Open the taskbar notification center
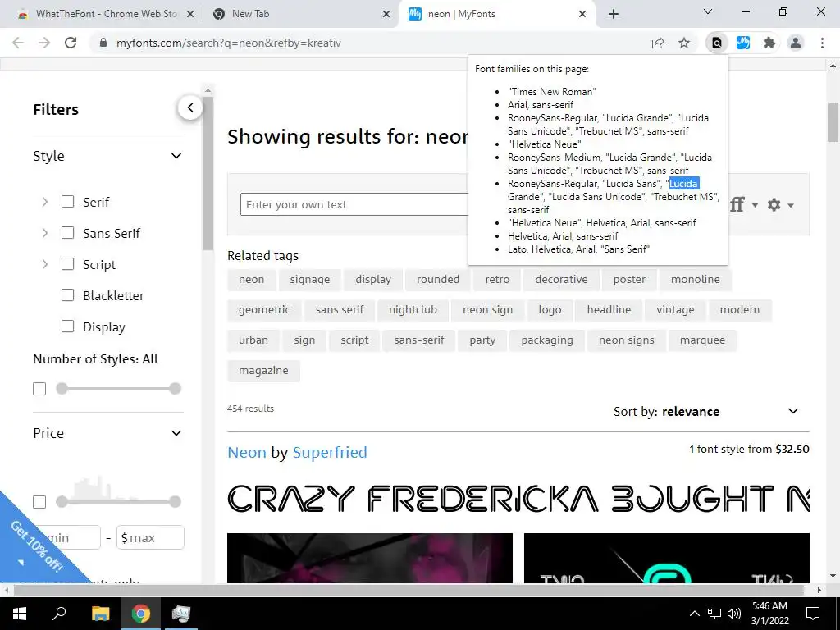Screen dimensions: 840x630 813,614
